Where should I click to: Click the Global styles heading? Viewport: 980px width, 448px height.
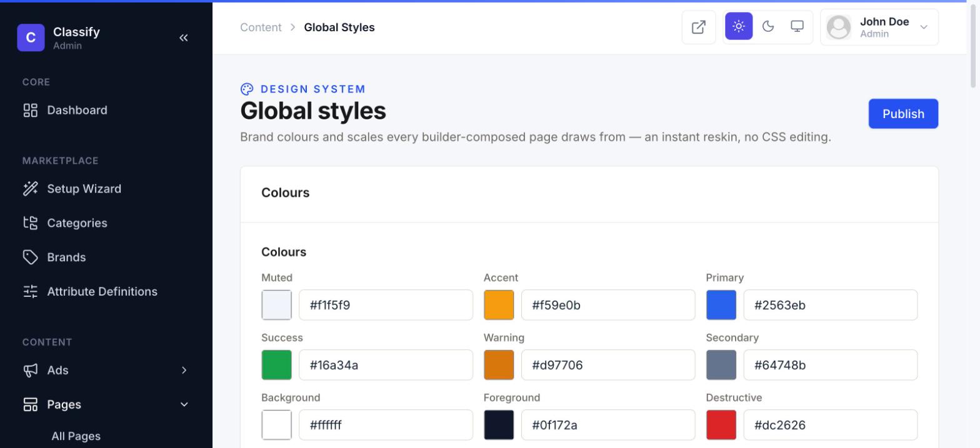coord(313,111)
